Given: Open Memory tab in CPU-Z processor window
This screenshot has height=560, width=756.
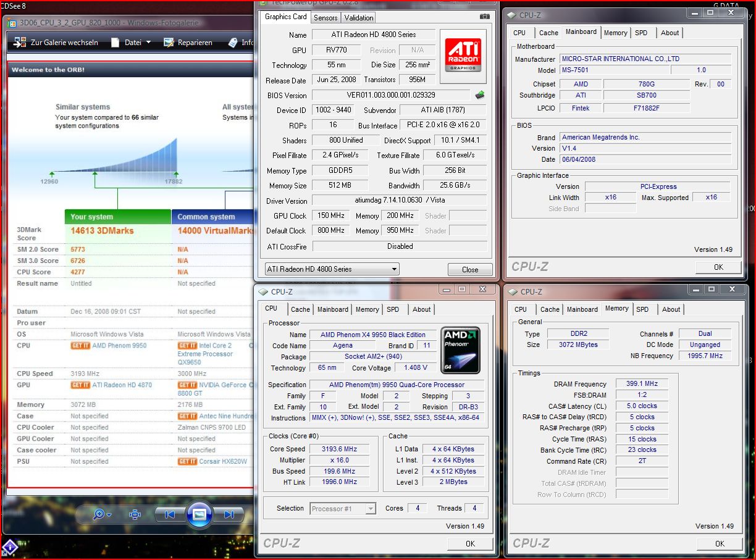Looking at the screenshot, I should point(367,309).
